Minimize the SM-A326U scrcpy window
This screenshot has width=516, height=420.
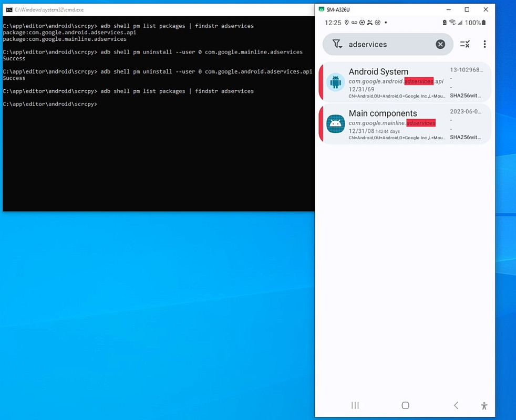pos(448,9)
